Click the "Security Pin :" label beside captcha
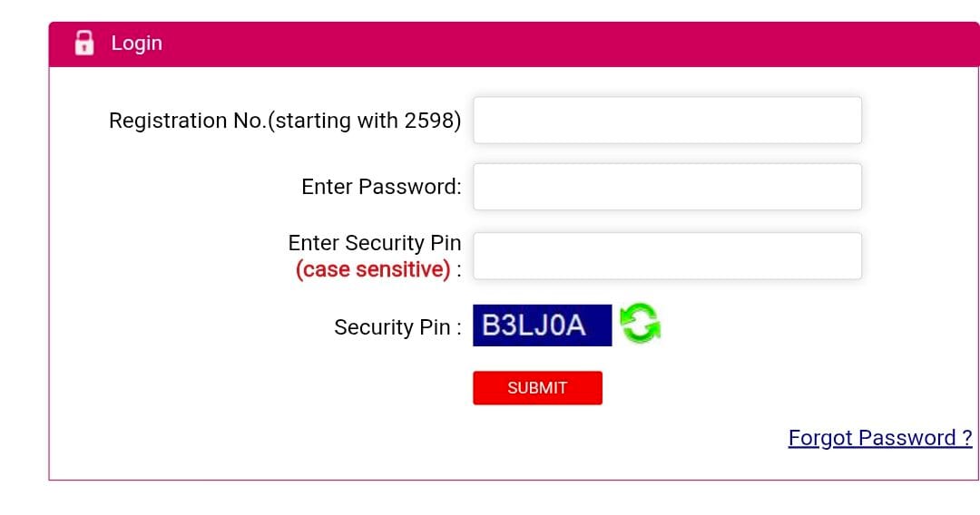The width and height of the screenshot is (980, 515). (397, 327)
